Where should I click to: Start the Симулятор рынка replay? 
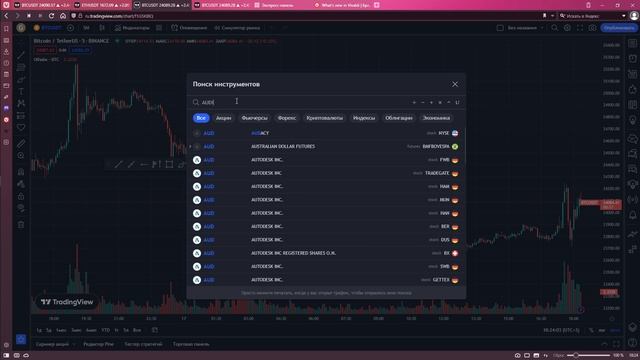pyautogui.click(x=237, y=28)
